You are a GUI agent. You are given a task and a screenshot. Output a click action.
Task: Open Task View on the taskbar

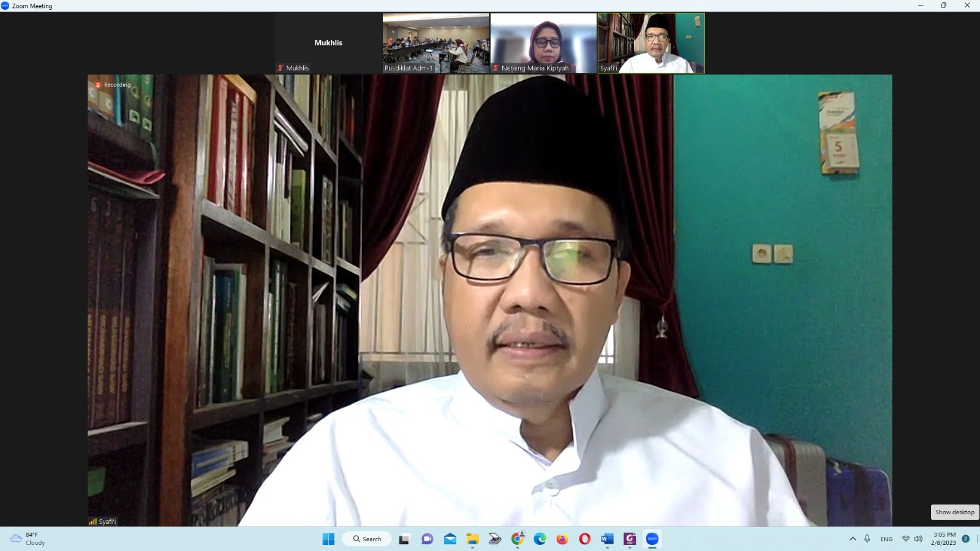404,539
